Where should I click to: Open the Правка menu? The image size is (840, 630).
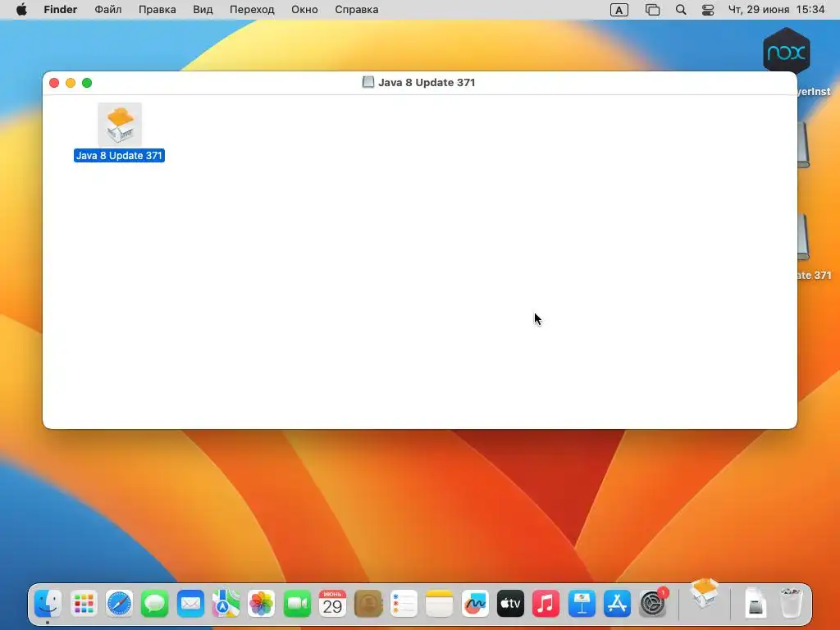pos(157,10)
